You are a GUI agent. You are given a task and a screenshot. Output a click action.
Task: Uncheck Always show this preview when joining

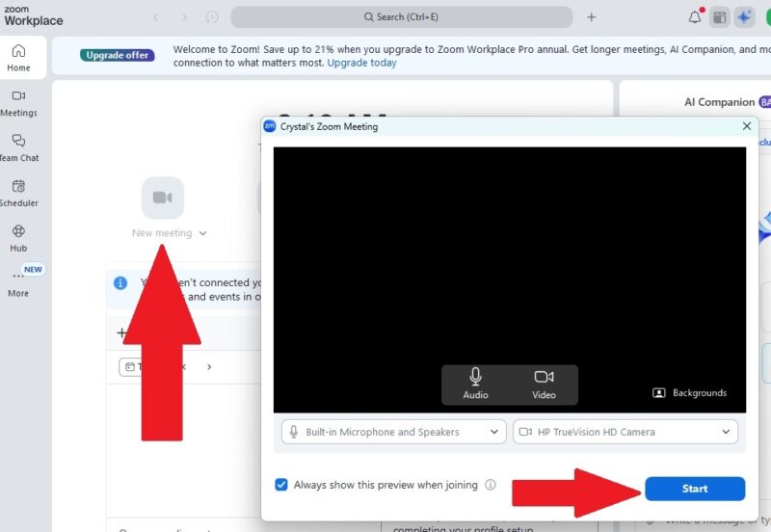(x=281, y=485)
